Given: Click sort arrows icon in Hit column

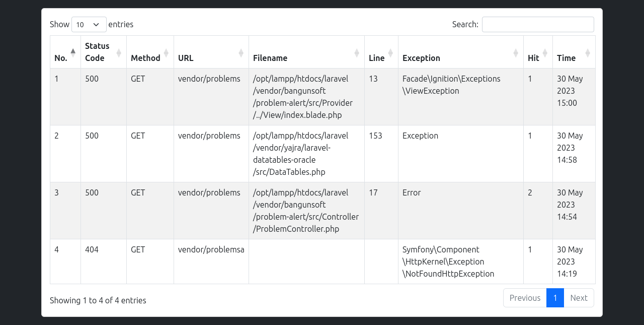Looking at the screenshot, I should coord(545,52).
